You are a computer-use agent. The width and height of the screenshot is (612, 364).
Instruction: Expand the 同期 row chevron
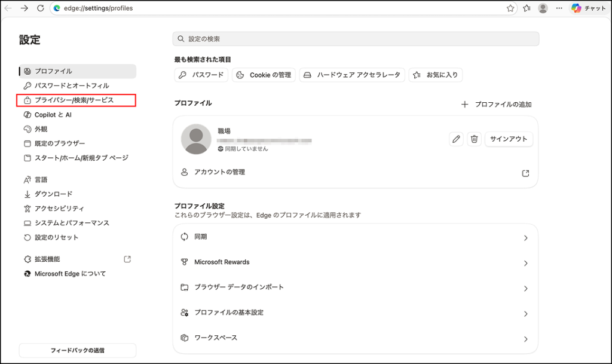click(x=526, y=238)
